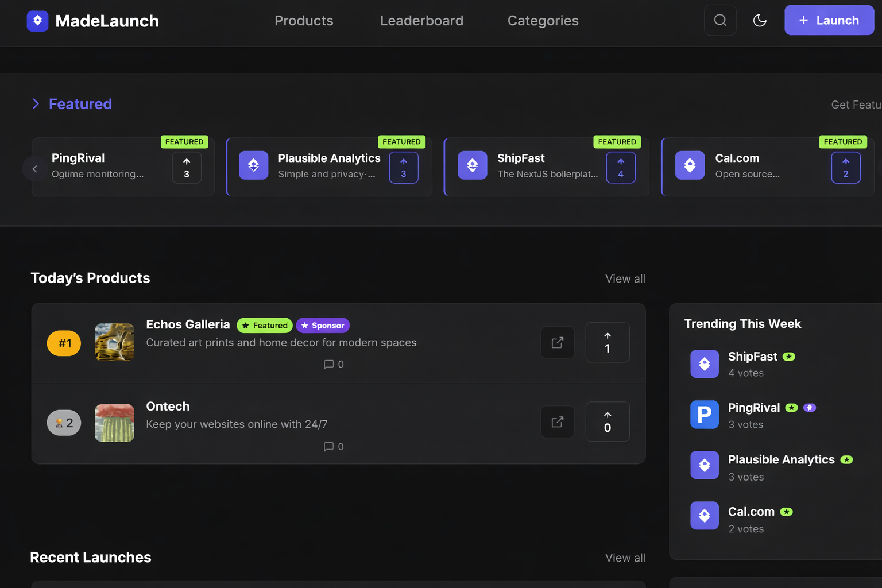Screen dimensions: 882x588
Task: Toggle dark mode with the moon icon
Action: (759, 20)
